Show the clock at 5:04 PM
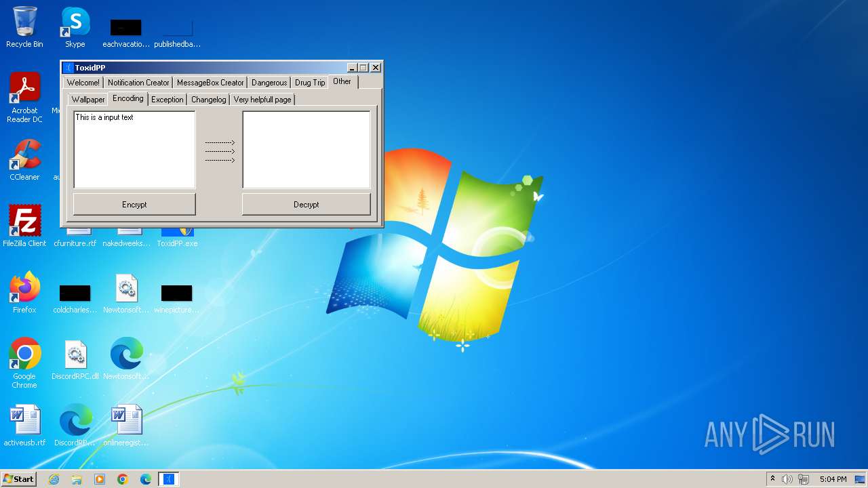868x488 pixels. (833, 479)
